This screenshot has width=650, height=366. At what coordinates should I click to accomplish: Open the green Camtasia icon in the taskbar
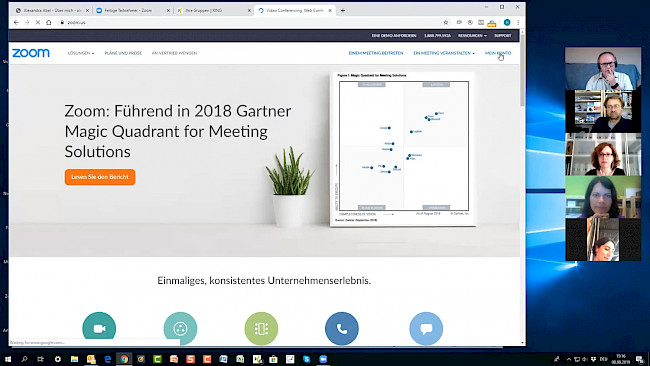click(157, 359)
